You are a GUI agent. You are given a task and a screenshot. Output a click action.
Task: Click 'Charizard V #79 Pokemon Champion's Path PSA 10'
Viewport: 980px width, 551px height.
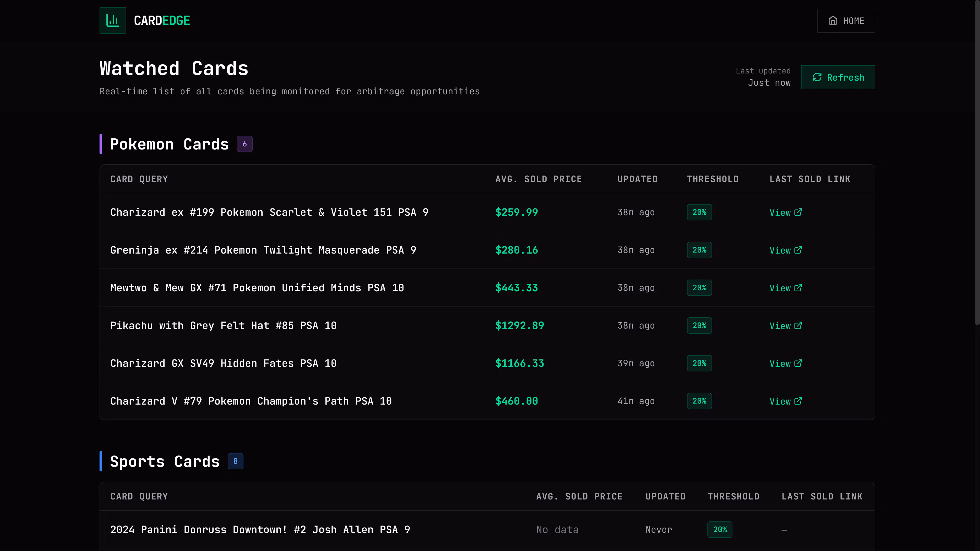tap(251, 401)
